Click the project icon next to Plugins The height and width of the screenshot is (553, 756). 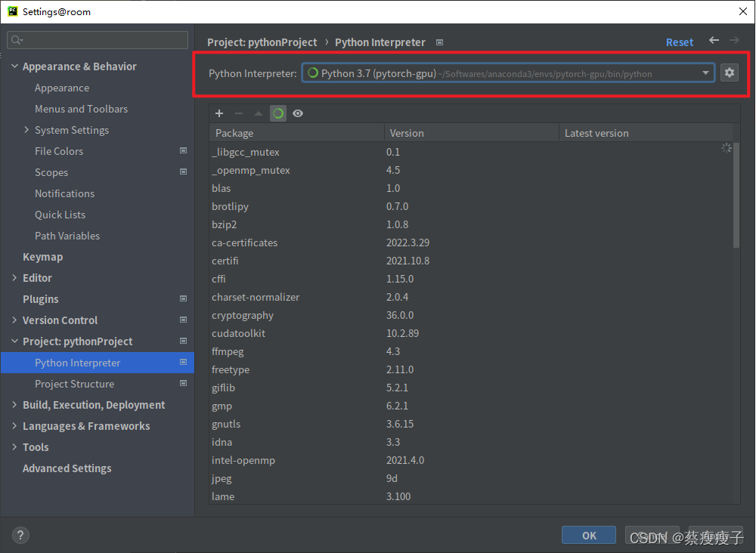(x=183, y=298)
